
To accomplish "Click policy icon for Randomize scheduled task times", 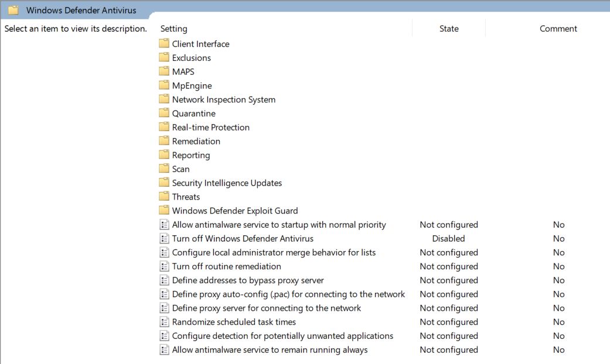I will click(165, 322).
